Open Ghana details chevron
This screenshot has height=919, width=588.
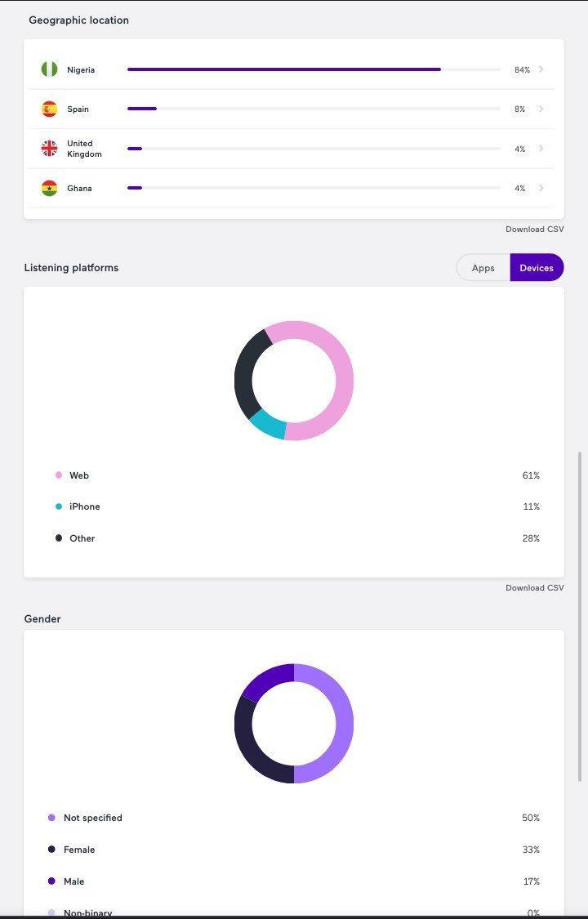click(x=541, y=188)
